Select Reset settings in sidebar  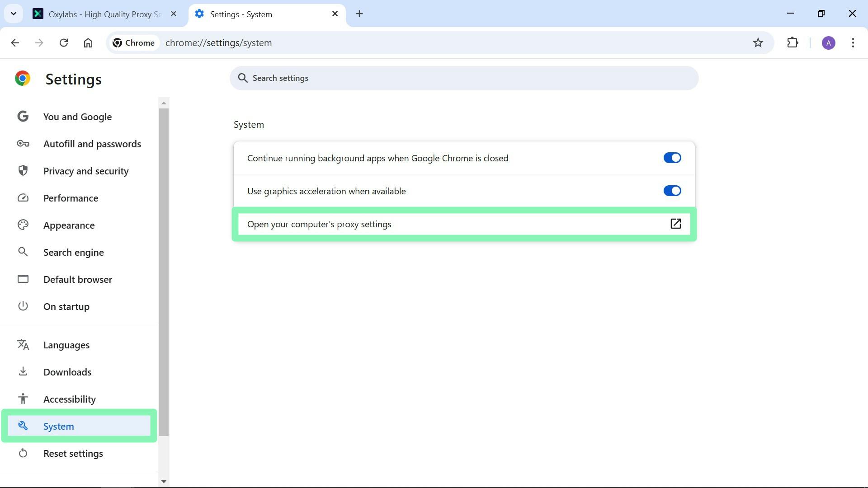(x=73, y=454)
